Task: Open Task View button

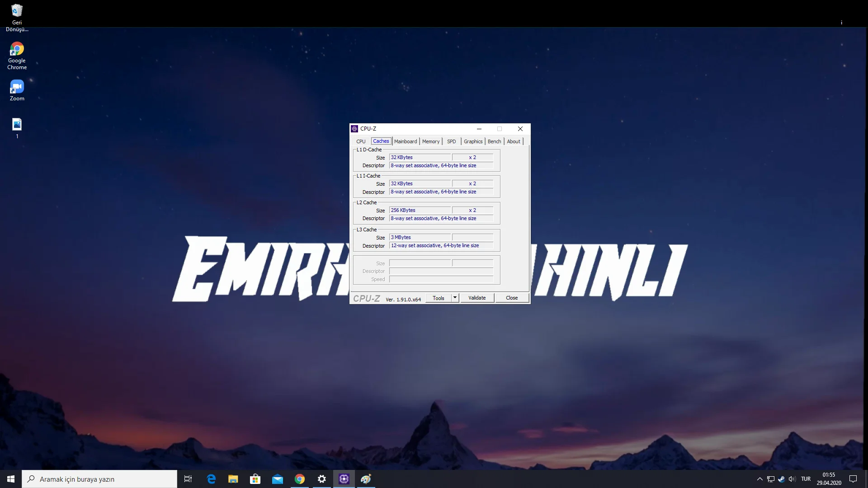Action: 188,479
